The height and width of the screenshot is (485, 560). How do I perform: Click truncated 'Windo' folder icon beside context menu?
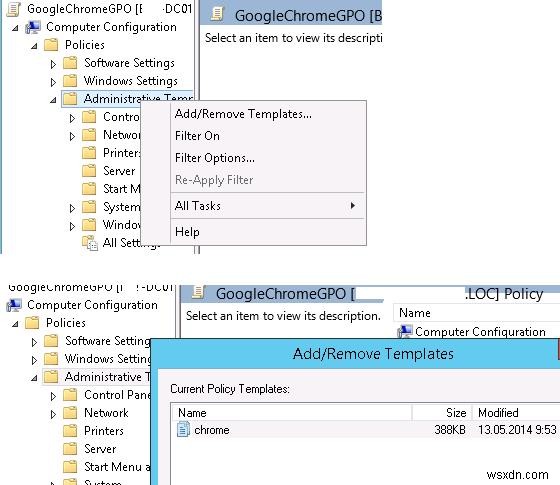pyautogui.click(x=89, y=225)
